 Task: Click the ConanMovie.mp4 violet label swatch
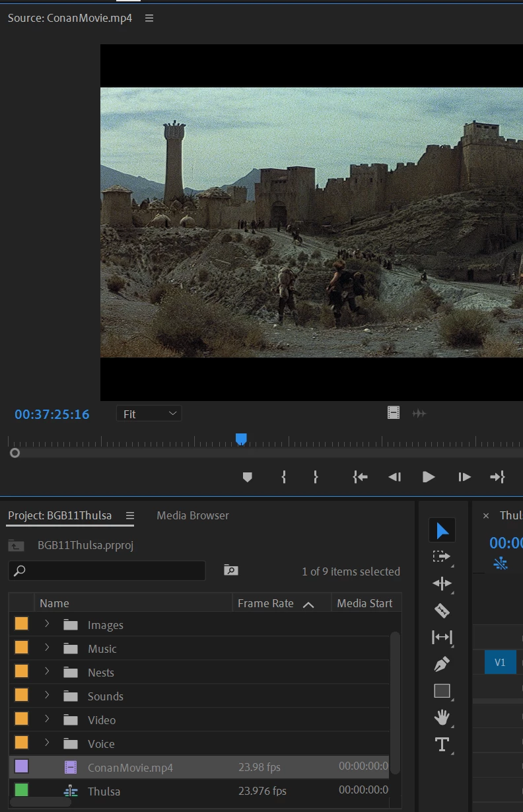[x=21, y=766]
